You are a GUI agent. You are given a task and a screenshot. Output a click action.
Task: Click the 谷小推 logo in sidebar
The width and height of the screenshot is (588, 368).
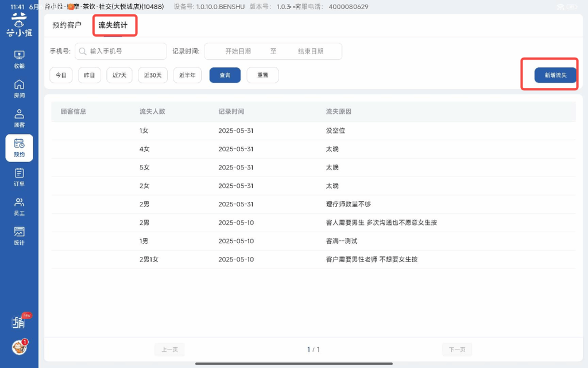point(19,25)
